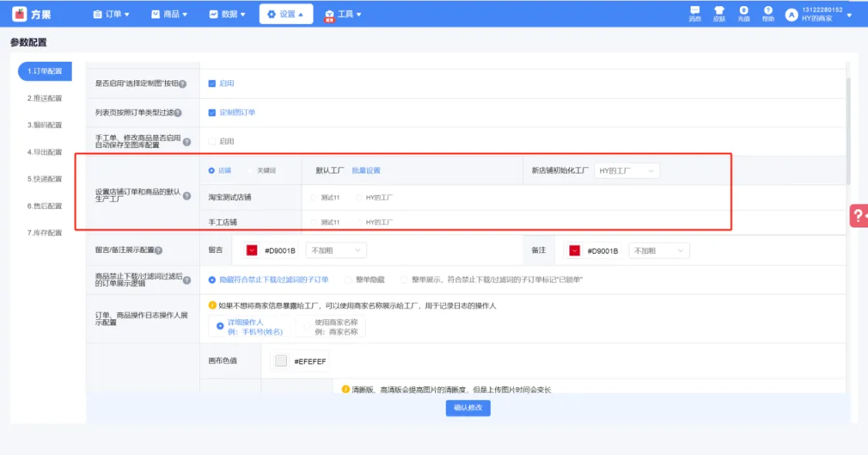868x455 pixels.
Task: Click the 批量设置 link
Action: (366, 170)
